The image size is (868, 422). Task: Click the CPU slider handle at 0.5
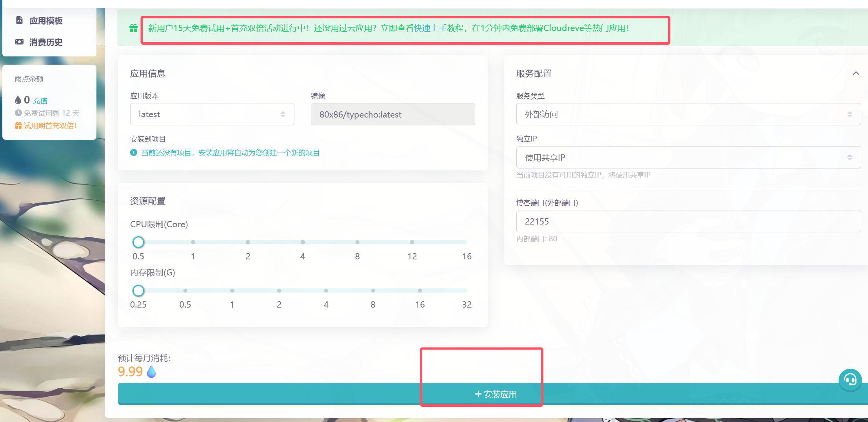tap(138, 242)
